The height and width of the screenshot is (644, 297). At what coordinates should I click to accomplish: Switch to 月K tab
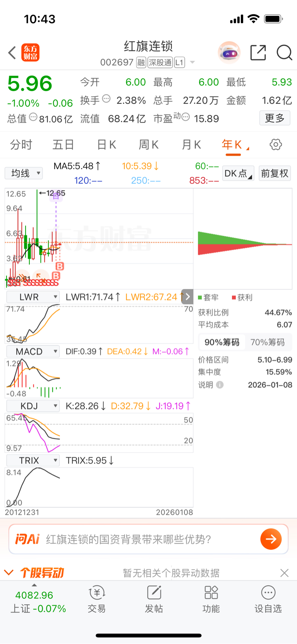click(x=191, y=145)
